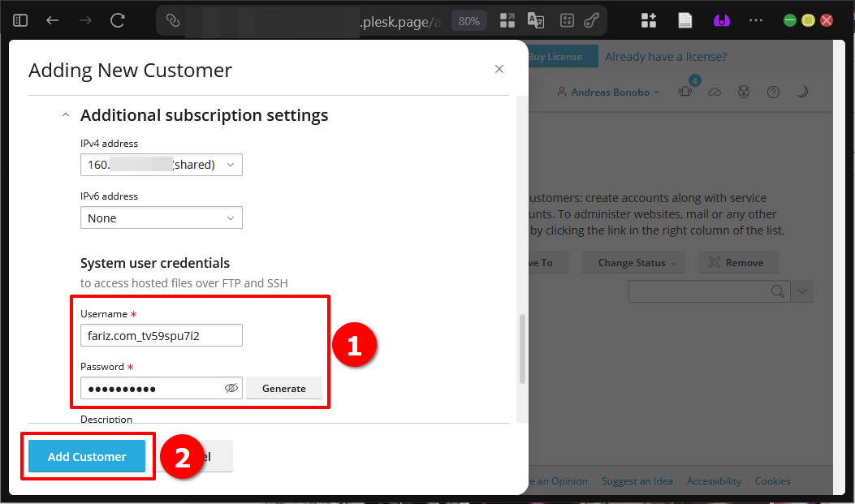Open the cloud icon in Plesk header
Image resolution: width=855 pixels, height=504 pixels.
tap(715, 93)
